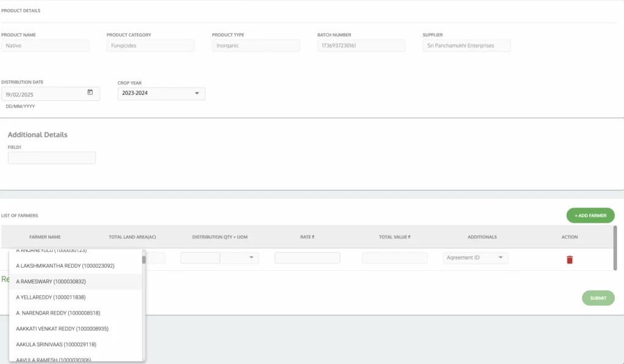Click the farmers table vertical scrollbar
Image resolution: width=624 pixels, height=364 pixels.
tap(615, 248)
